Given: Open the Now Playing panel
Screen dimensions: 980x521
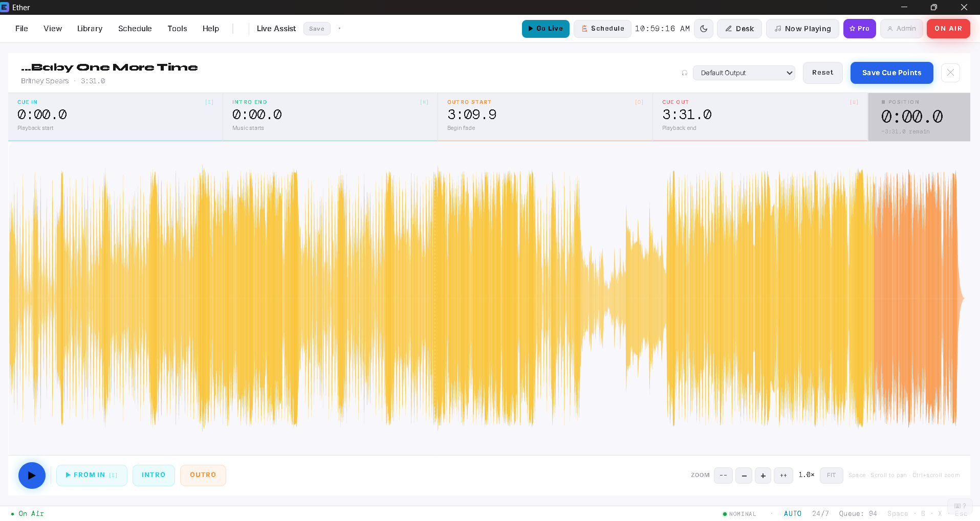Looking at the screenshot, I should [x=802, y=29].
